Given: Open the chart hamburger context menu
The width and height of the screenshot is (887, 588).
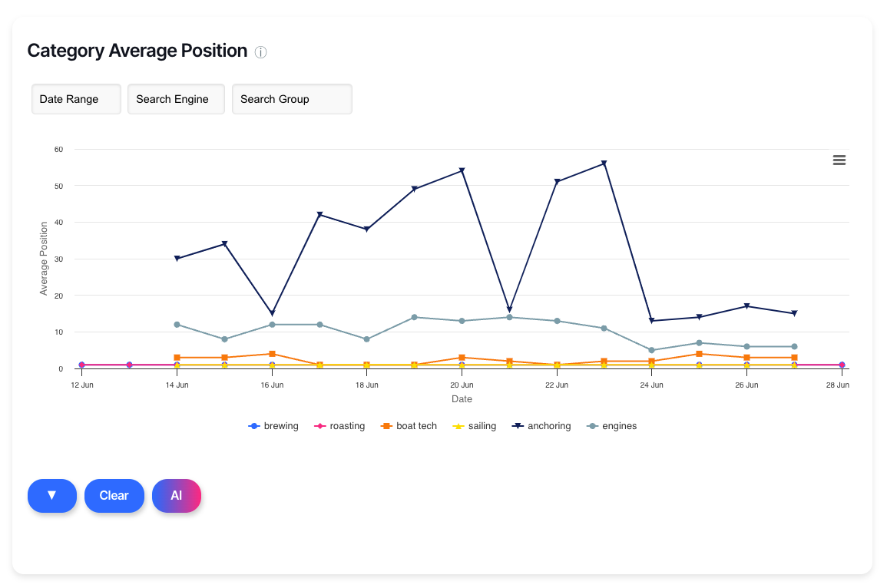Looking at the screenshot, I should click(x=839, y=160).
